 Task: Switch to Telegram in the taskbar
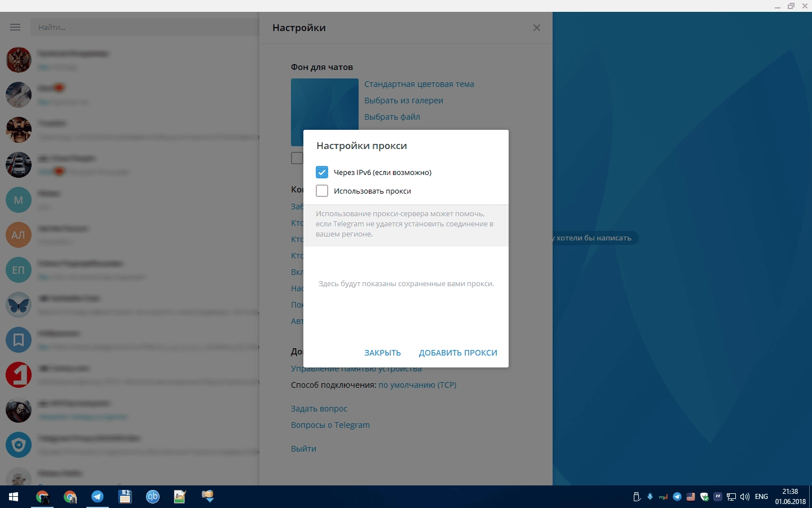pyautogui.click(x=98, y=497)
